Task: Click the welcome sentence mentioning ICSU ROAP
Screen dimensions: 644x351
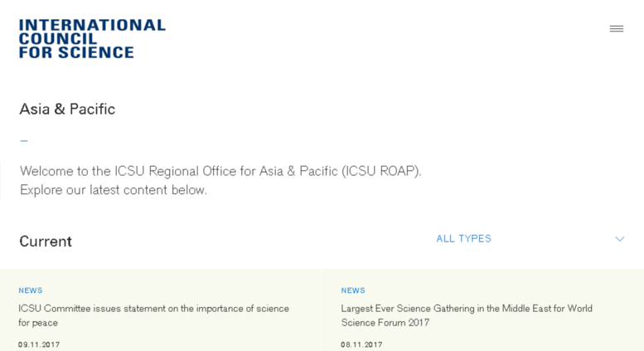Action: (x=220, y=171)
